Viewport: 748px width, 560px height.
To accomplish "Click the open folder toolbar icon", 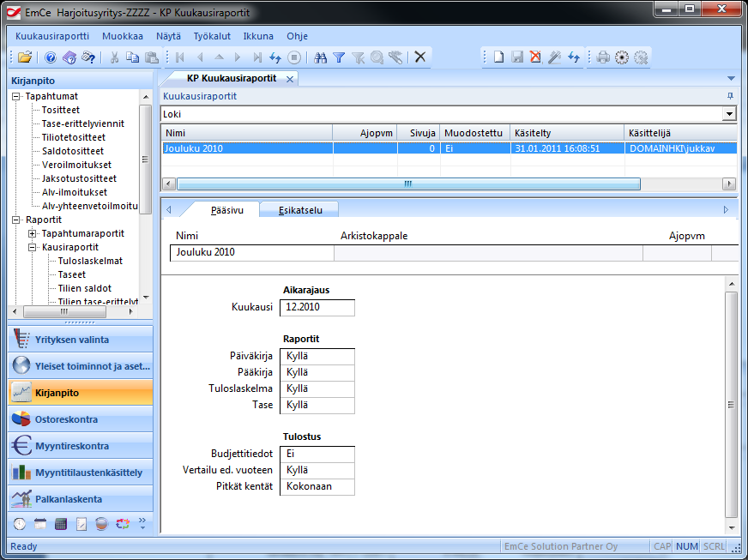I will 25,57.
